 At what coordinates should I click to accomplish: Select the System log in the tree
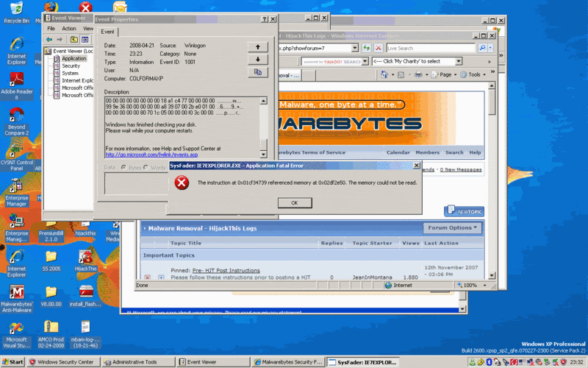(x=70, y=73)
